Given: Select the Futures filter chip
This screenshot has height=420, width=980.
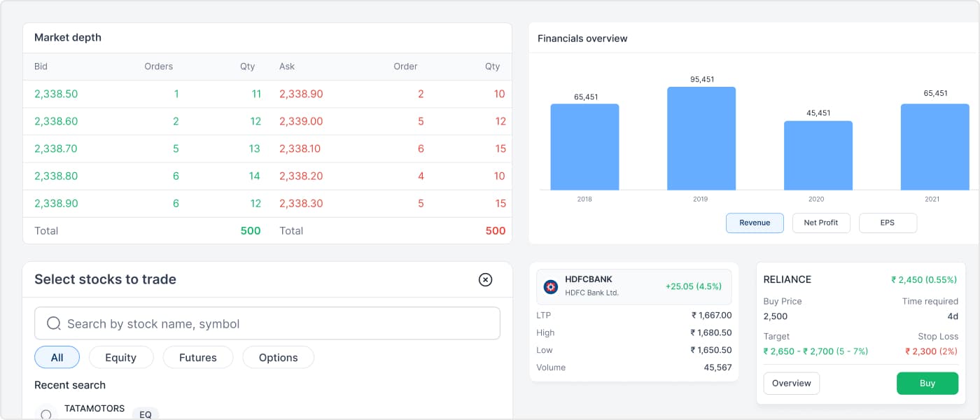Looking at the screenshot, I should tap(198, 357).
